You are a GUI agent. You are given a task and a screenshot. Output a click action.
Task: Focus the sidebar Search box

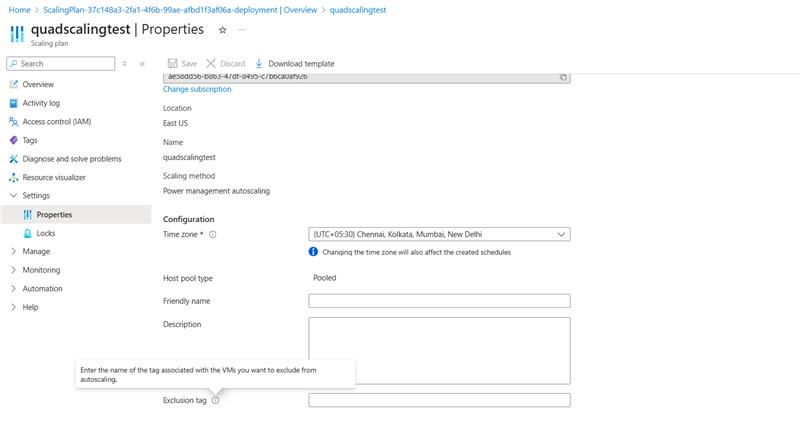tap(61, 64)
